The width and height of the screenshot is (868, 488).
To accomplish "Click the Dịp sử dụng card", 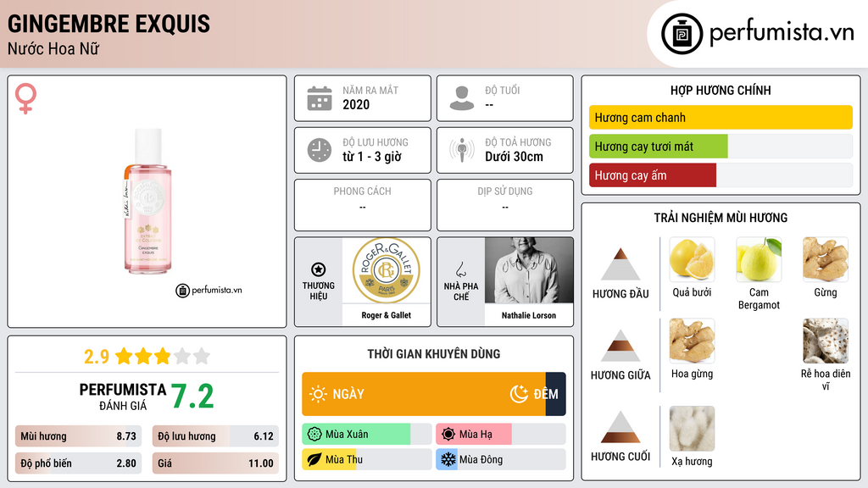I will (505, 205).
